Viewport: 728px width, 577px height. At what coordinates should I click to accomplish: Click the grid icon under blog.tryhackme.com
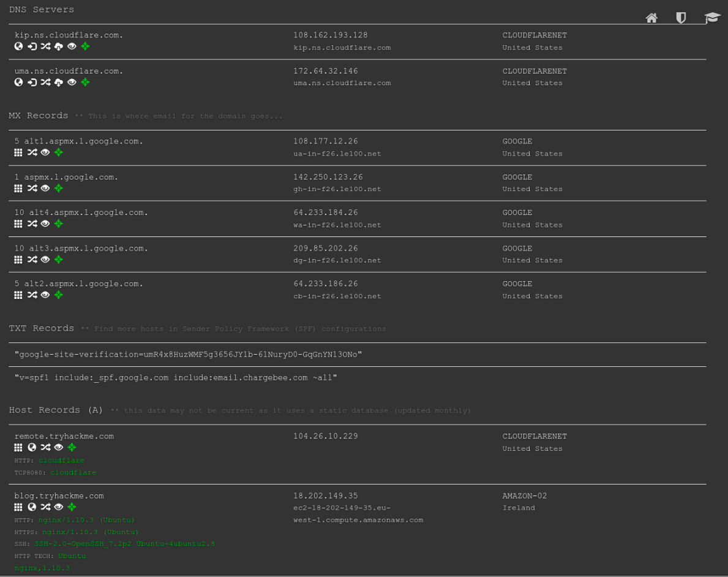(x=18, y=507)
